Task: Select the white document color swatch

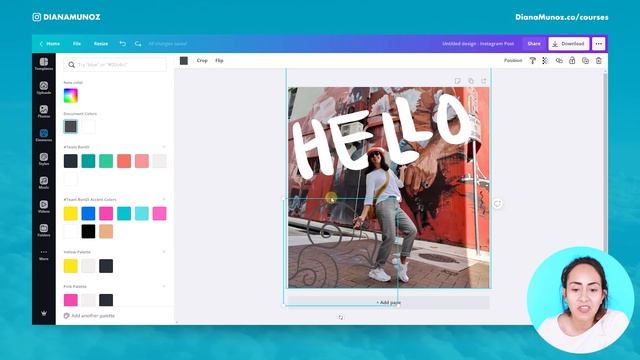Action: click(x=88, y=127)
